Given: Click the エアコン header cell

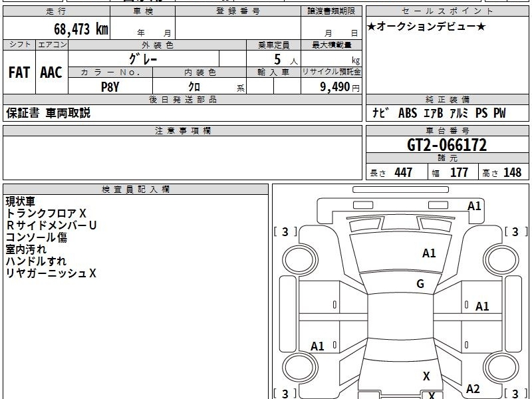Looking at the screenshot, I should (x=52, y=45).
